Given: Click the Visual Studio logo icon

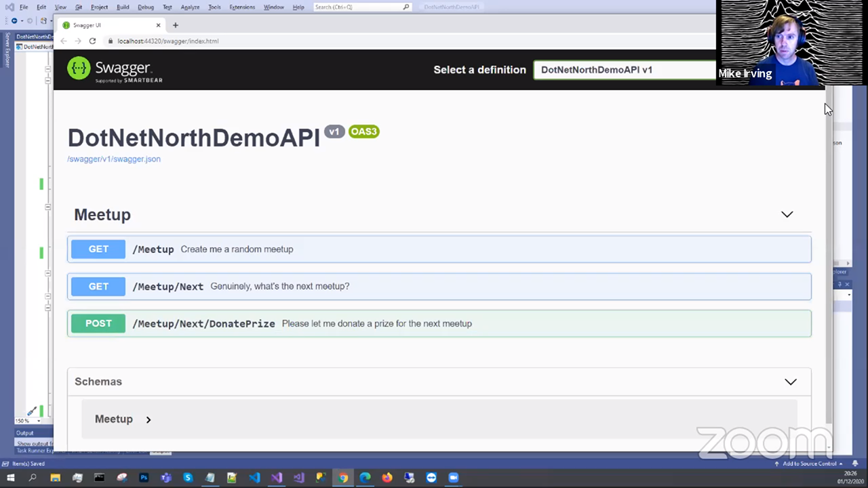Looking at the screenshot, I should coord(9,7).
